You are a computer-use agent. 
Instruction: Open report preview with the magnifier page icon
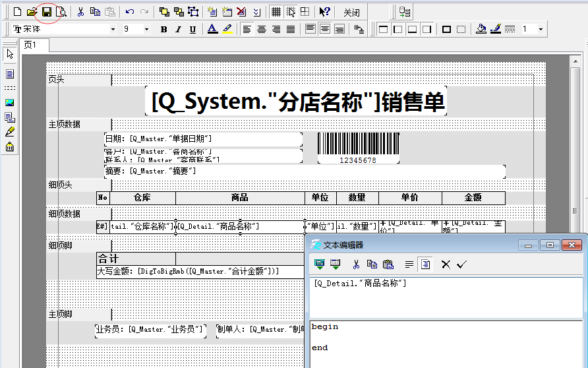point(61,12)
